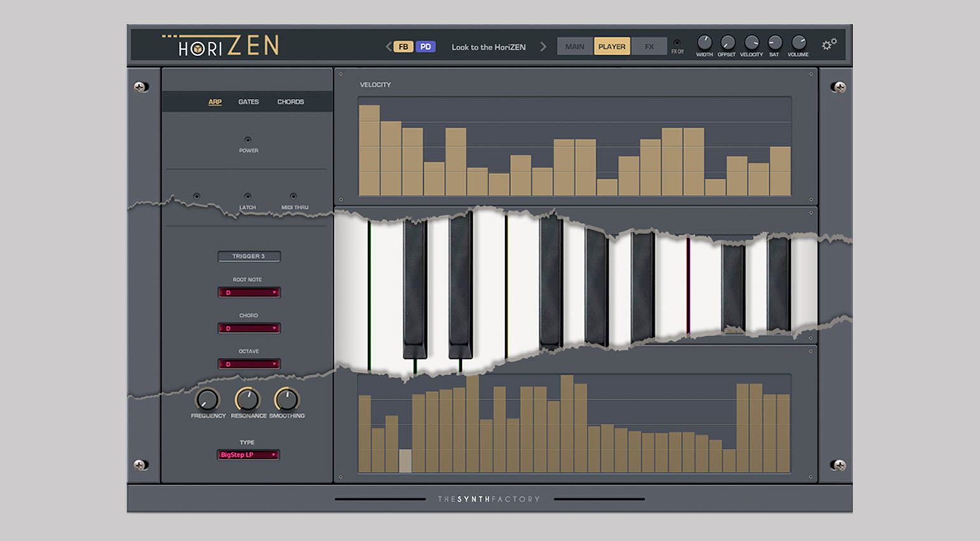
Task: Select the CHORDS tab
Action: (x=291, y=102)
